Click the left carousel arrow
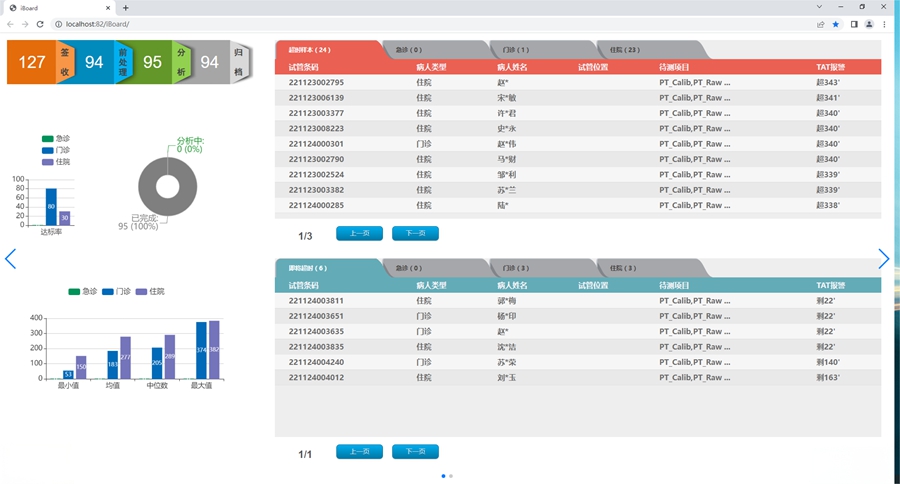The image size is (900, 484). [10, 259]
